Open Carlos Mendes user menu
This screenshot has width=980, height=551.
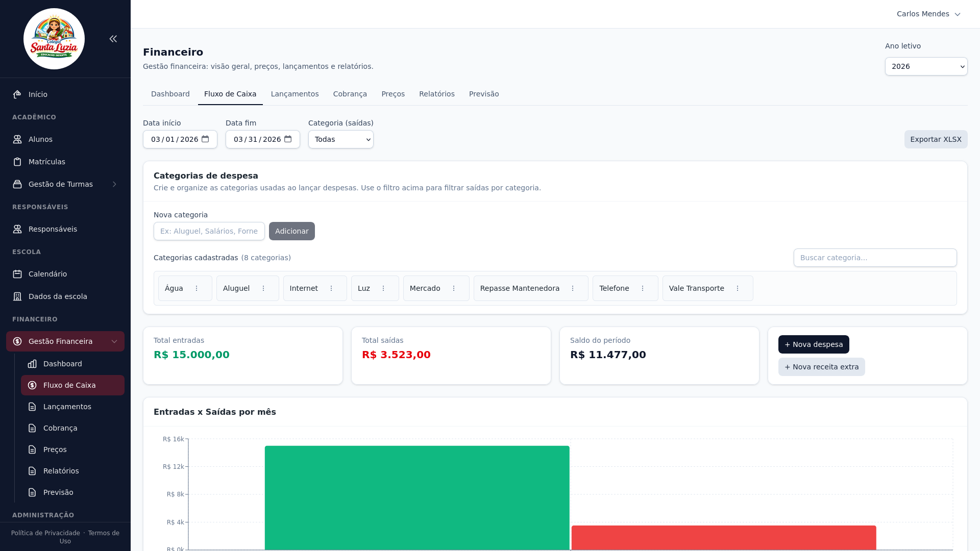(928, 14)
